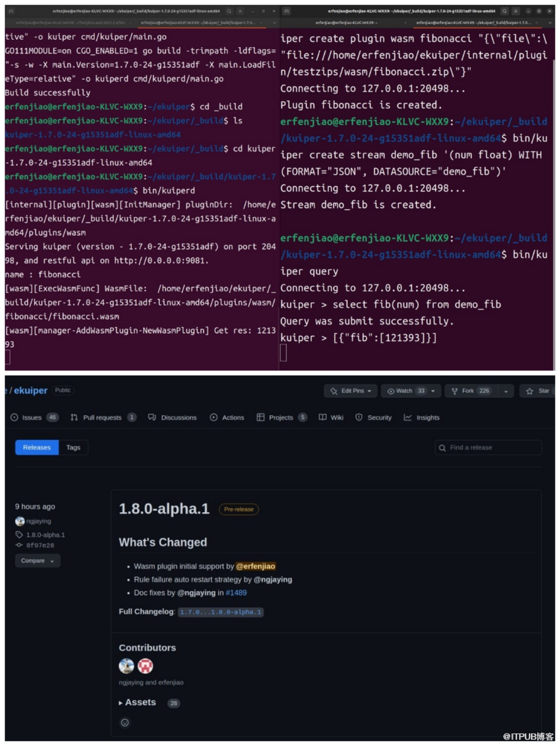This screenshot has width=560, height=746.
Task: Click the emoji reaction smiley icon
Action: (125, 723)
